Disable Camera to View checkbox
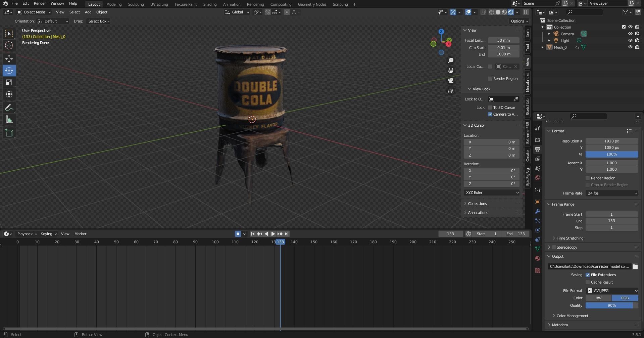Viewport: 644px width, 338px height. tap(490, 114)
